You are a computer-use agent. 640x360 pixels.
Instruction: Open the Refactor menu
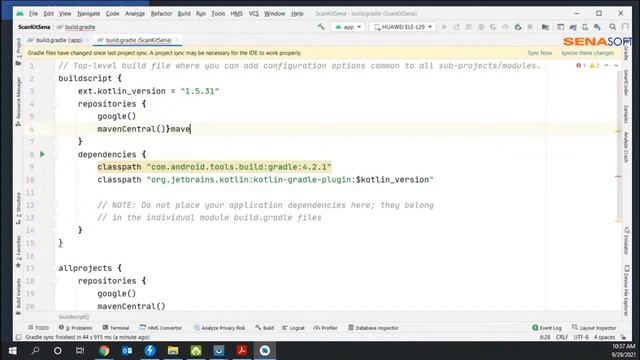161,13
